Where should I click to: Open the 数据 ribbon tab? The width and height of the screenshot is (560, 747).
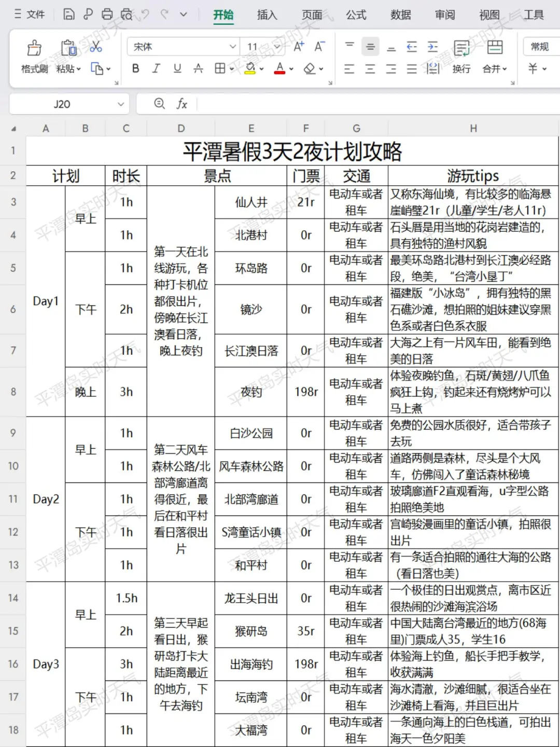tap(400, 15)
